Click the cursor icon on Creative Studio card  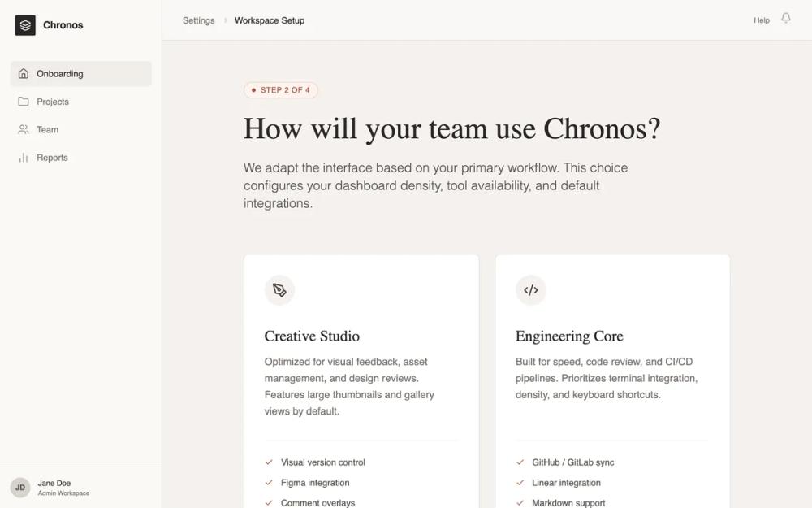coord(279,289)
